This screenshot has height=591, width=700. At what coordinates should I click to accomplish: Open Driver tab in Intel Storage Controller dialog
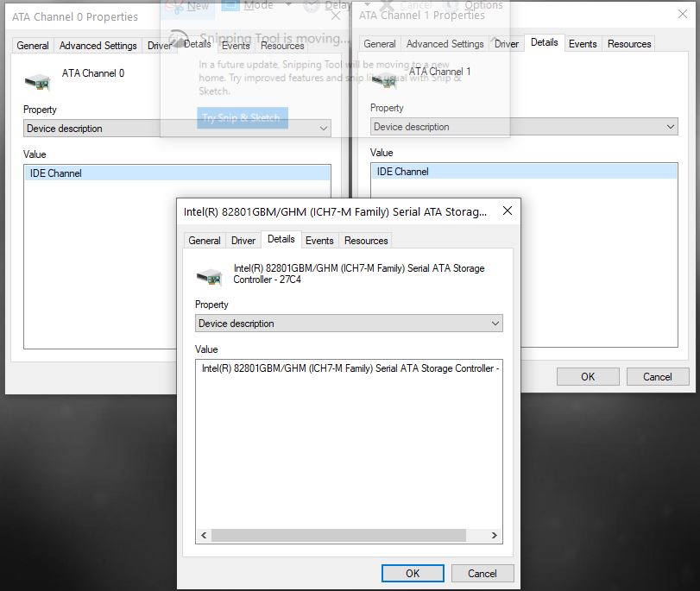click(243, 241)
